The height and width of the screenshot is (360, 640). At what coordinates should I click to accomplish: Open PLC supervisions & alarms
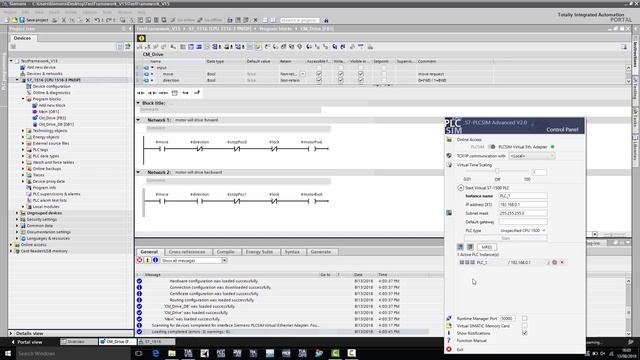[x=56, y=194]
